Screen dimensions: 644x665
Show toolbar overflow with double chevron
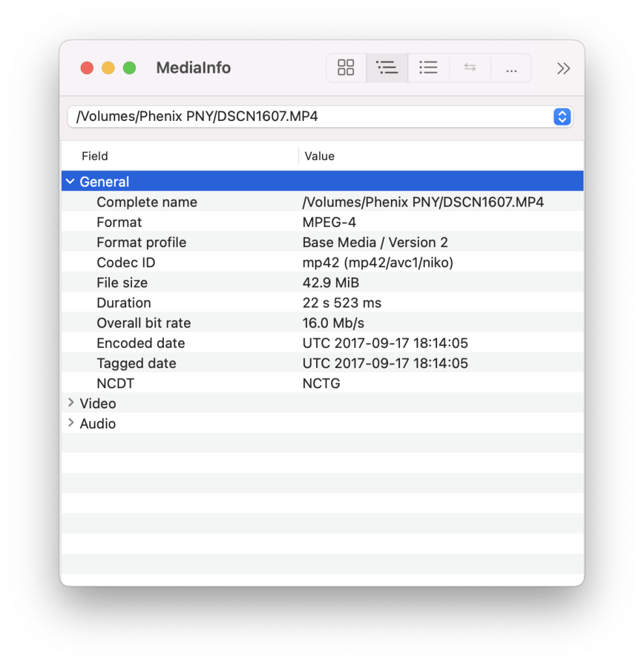coord(563,68)
